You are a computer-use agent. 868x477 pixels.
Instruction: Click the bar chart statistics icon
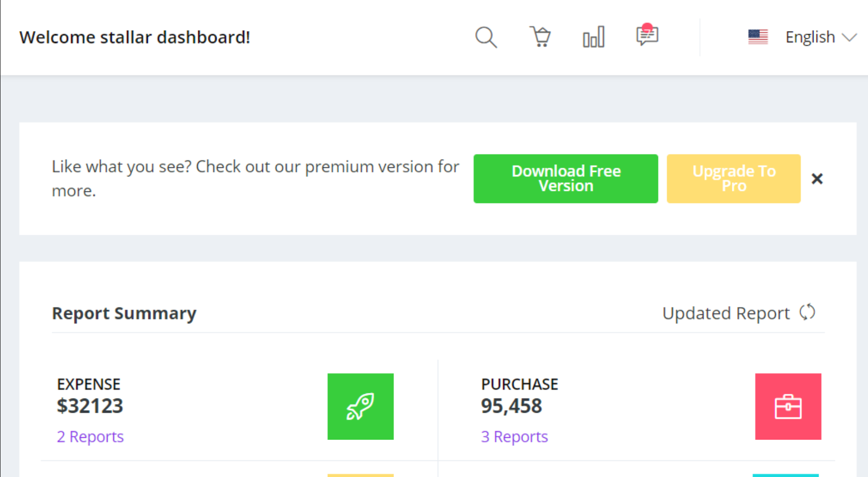(593, 37)
